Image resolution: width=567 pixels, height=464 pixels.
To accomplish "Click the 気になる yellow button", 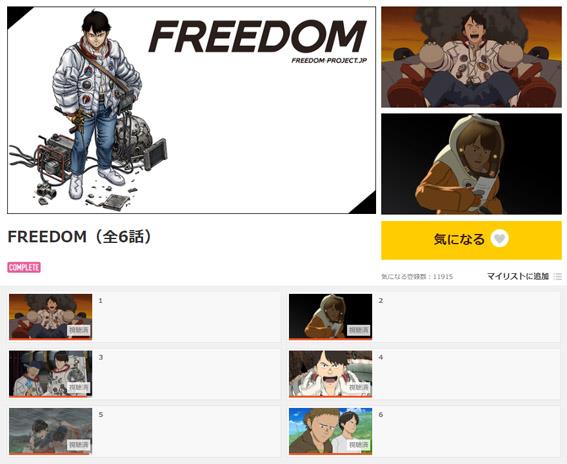I will tap(471, 240).
